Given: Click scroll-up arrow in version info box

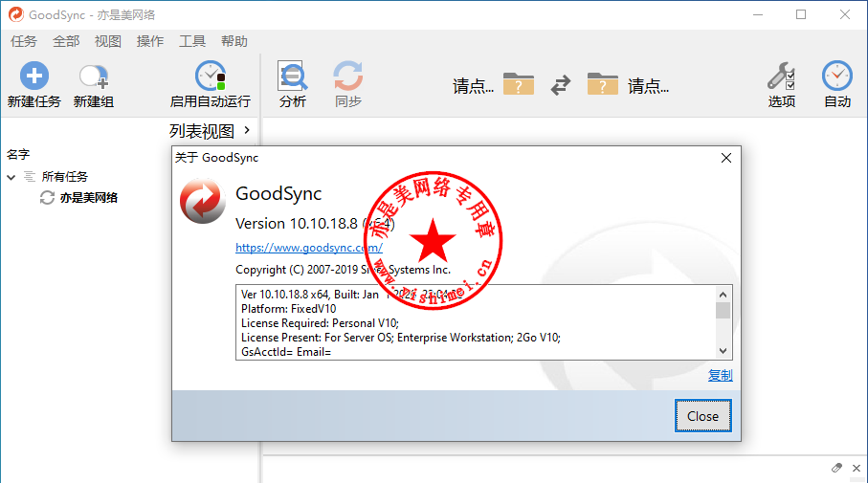Looking at the screenshot, I should [x=723, y=294].
